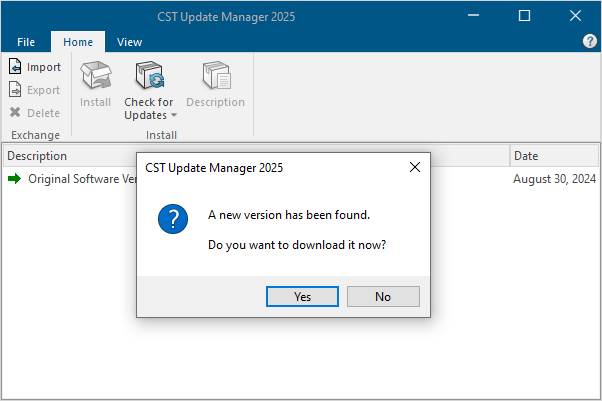602x401 pixels.
Task: Minimize the CST Update Manager window
Action: click(x=473, y=16)
